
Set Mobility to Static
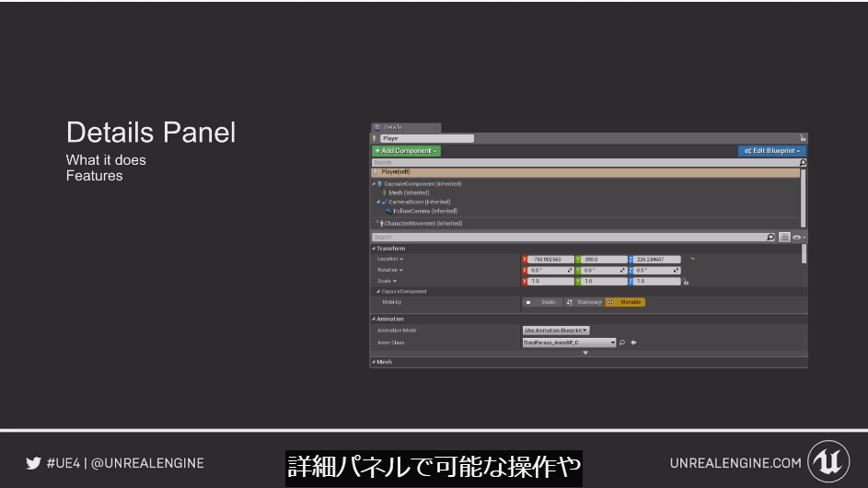[x=542, y=302]
